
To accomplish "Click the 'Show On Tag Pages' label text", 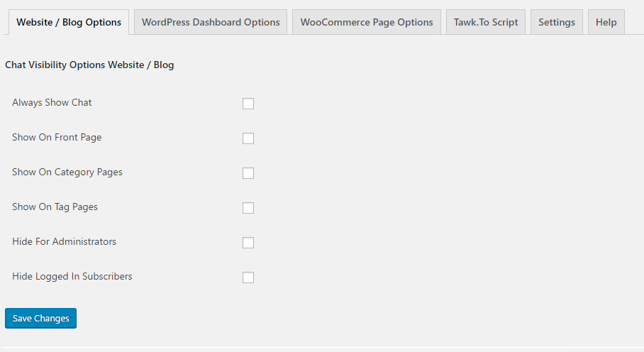I will point(55,207).
